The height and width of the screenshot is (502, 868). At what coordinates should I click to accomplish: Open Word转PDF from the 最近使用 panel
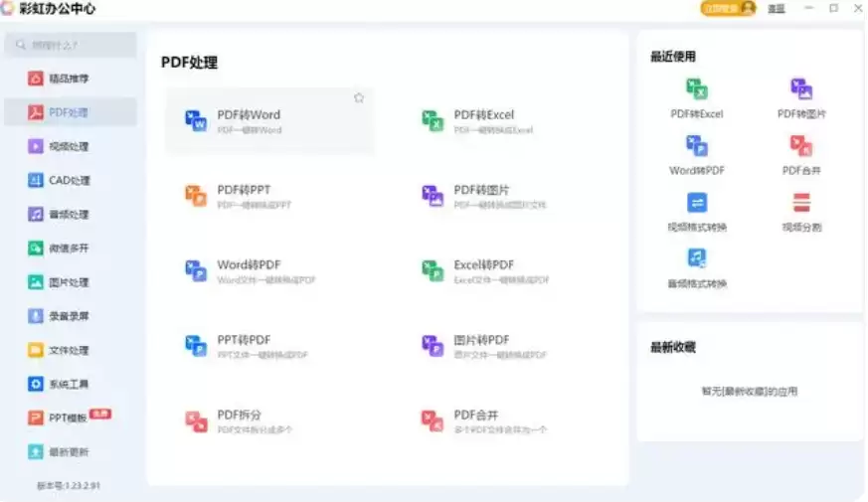pos(697,155)
